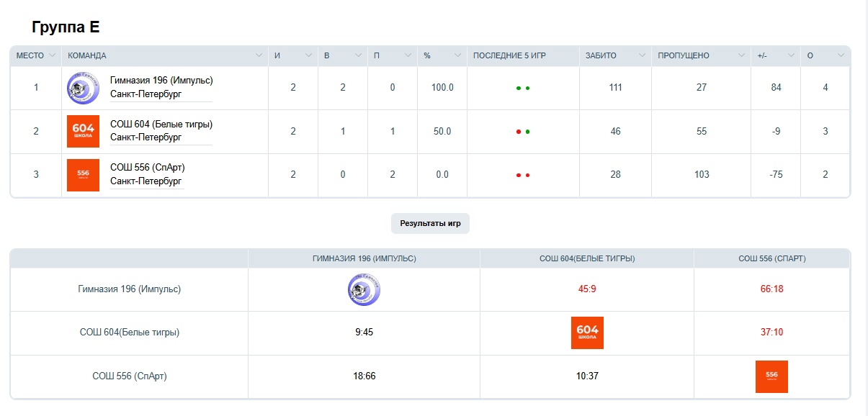This screenshot has height=416, width=868.
Task: Click 604 school logo in results grid
Action: tap(587, 333)
